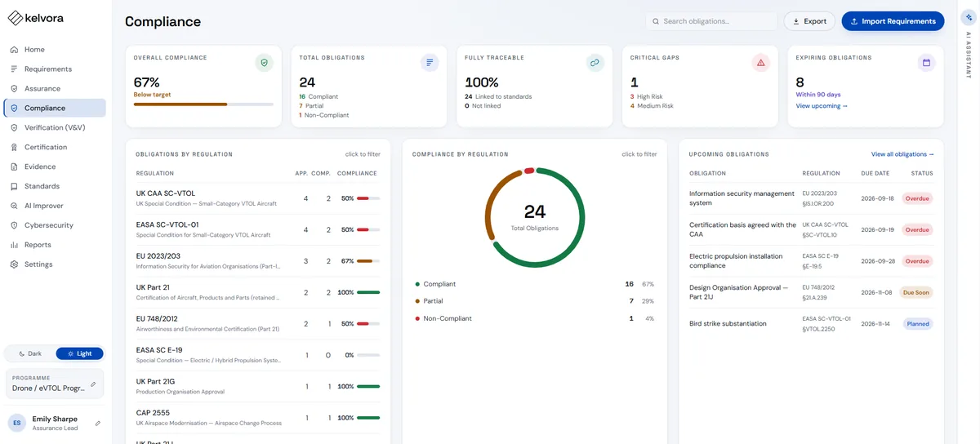Edit programme pencil icon
The height and width of the screenshot is (444, 980).
pos(93,384)
